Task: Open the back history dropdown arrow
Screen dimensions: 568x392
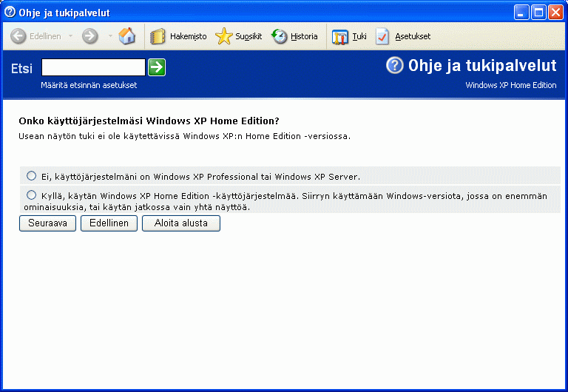Action: click(x=71, y=36)
